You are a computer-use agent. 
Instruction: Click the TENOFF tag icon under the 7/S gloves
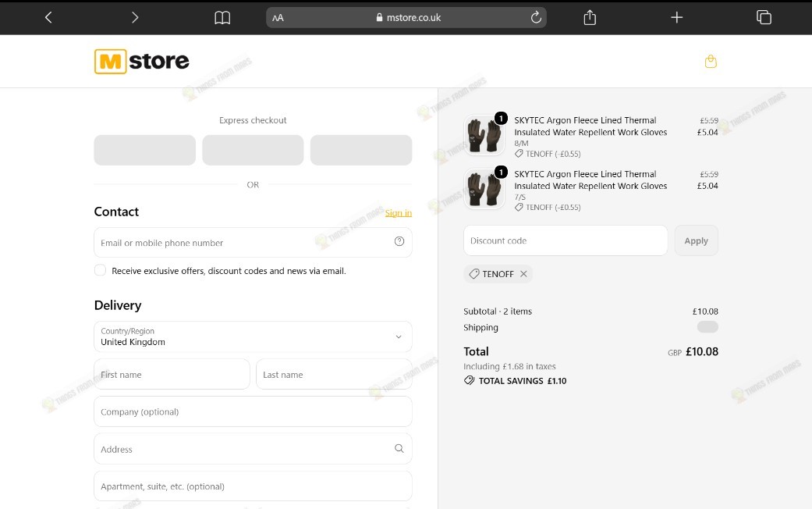click(x=519, y=207)
